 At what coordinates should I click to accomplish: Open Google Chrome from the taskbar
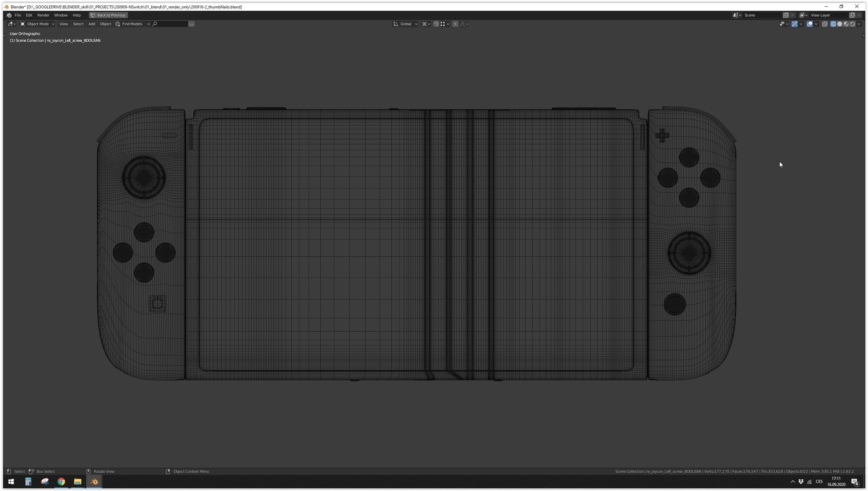click(x=61, y=482)
